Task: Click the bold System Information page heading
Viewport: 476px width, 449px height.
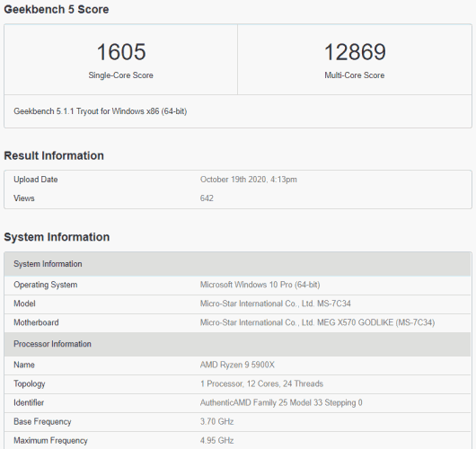Action: click(57, 237)
